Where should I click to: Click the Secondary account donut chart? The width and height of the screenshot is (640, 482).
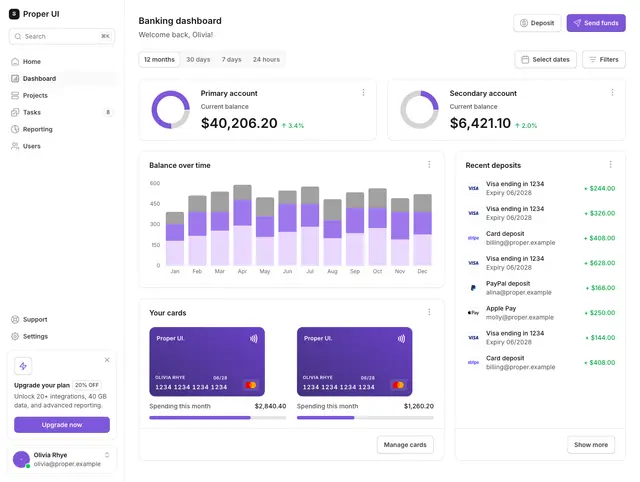[420, 110]
